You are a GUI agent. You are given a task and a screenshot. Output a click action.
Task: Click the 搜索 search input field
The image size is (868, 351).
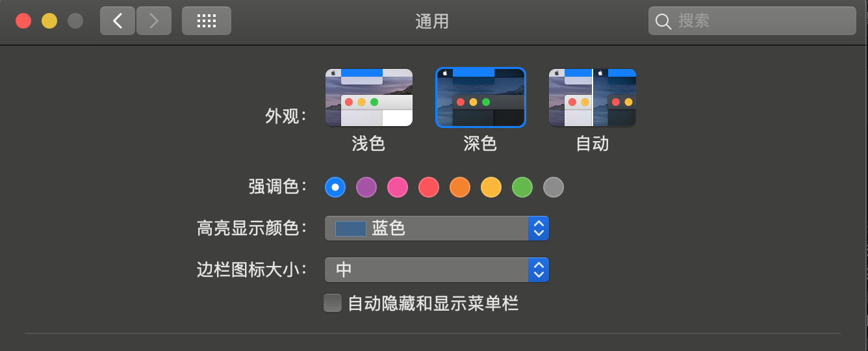click(760, 21)
